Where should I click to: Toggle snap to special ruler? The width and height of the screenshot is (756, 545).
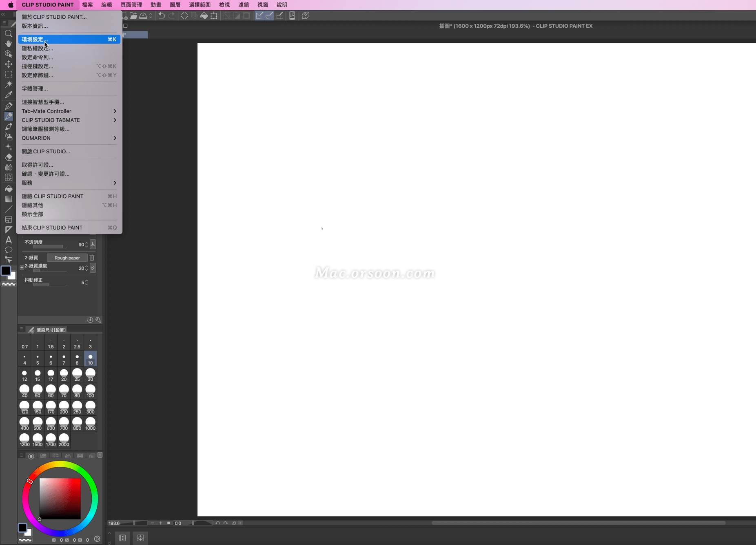click(x=269, y=15)
